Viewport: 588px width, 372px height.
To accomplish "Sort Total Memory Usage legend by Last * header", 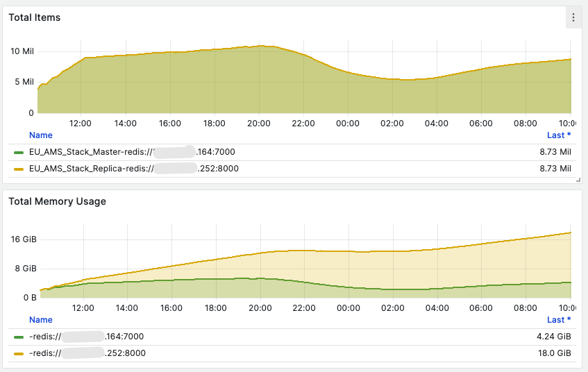I will pos(559,319).
